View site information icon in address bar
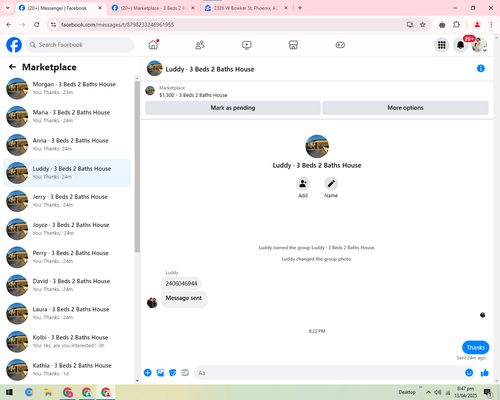The width and height of the screenshot is (500, 400). pyautogui.click(x=53, y=25)
